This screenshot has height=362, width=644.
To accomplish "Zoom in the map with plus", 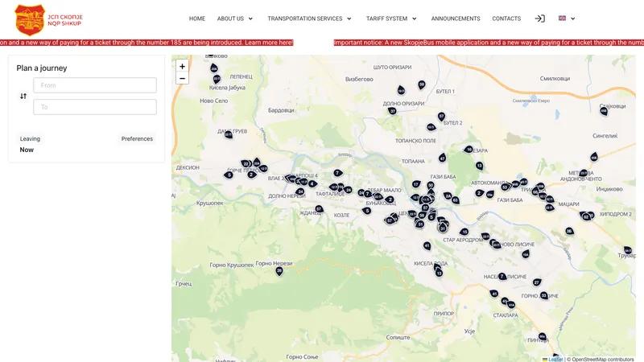I will (183, 66).
